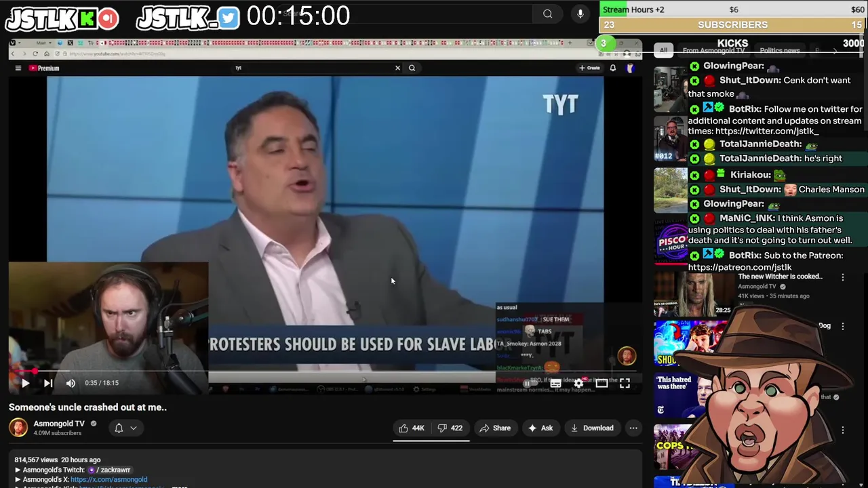The width and height of the screenshot is (868, 488).
Task: Open Asmongold TV channel name link
Action: pos(59,424)
